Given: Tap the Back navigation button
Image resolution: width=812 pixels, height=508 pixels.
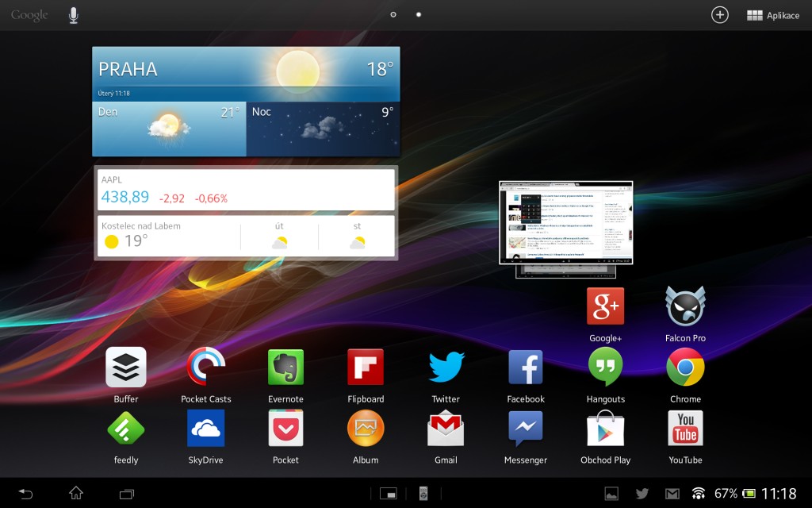Looking at the screenshot, I should pyautogui.click(x=25, y=494).
